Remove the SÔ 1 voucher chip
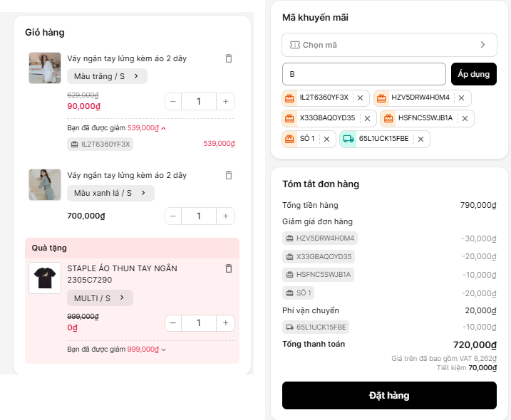Viewport: 511px width, 420px height. tap(326, 139)
